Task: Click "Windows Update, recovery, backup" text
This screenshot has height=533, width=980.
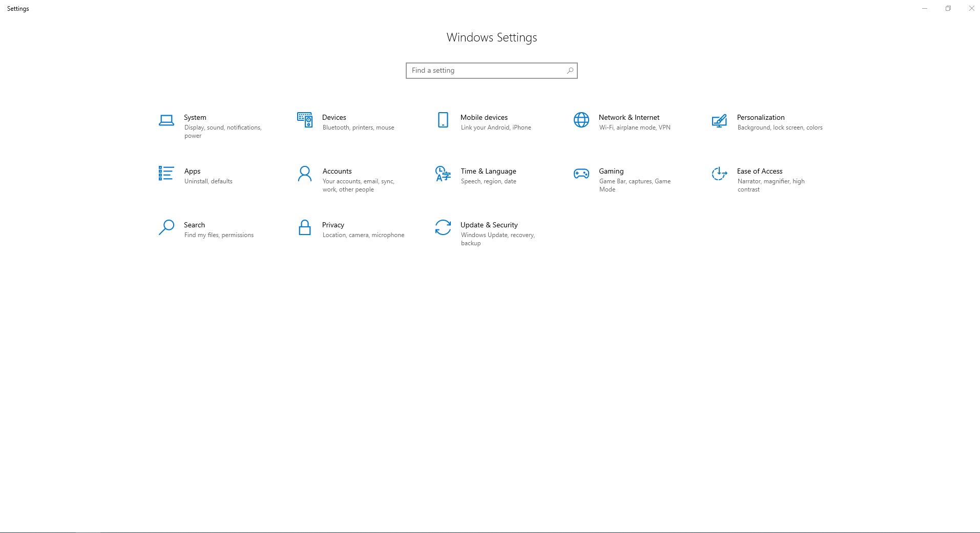Action: (498, 239)
